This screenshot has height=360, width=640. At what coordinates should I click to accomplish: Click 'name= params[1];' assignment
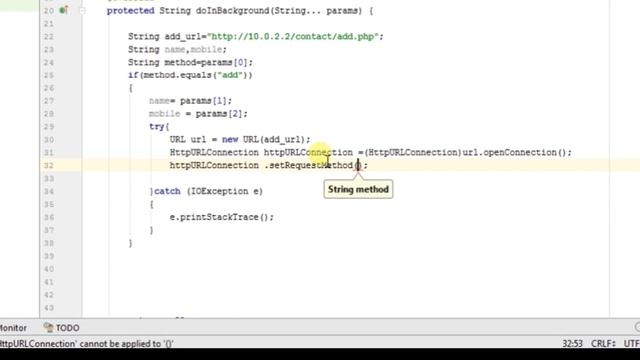tap(191, 101)
